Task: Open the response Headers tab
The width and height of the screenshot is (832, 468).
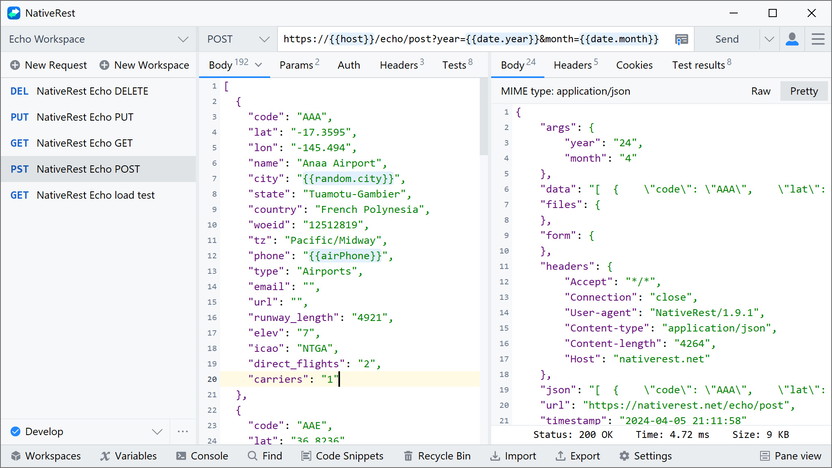Action: (576, 65)
